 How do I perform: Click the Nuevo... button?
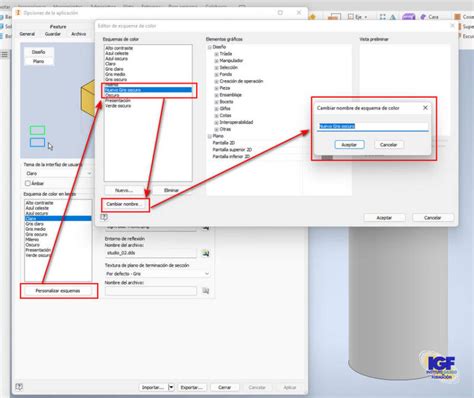pos(124,190)
